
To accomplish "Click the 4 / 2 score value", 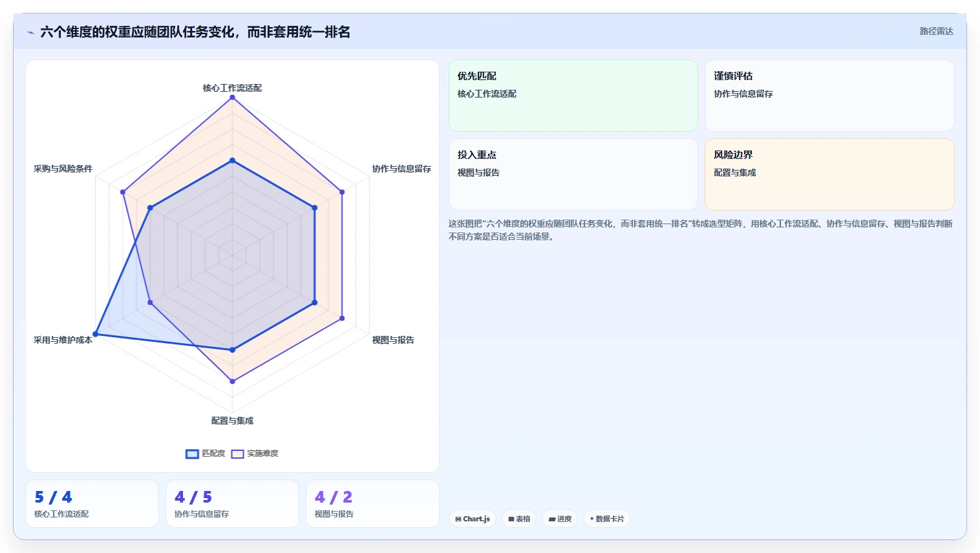I will click(x=334, y=497).
